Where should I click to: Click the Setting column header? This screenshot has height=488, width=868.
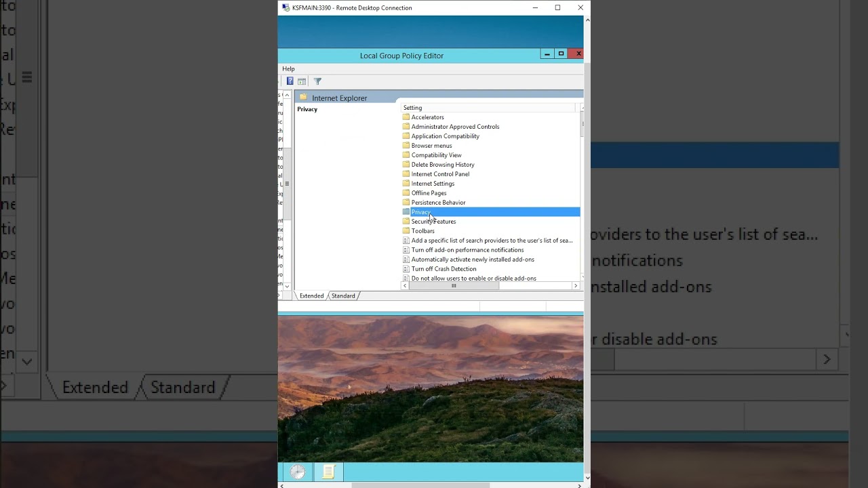click(x=488, y=108)
